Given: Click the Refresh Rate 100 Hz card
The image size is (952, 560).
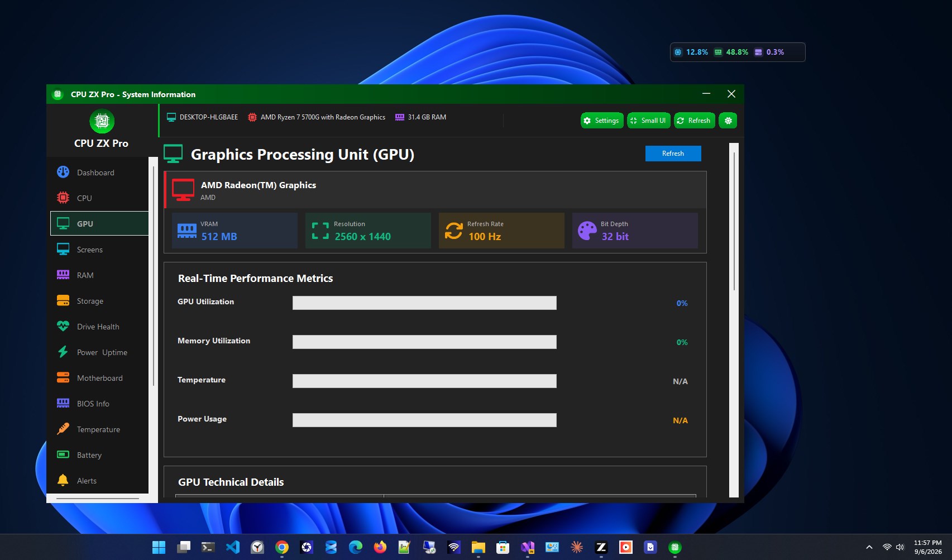Looking at the screenshot, I should tap(501, 231).
